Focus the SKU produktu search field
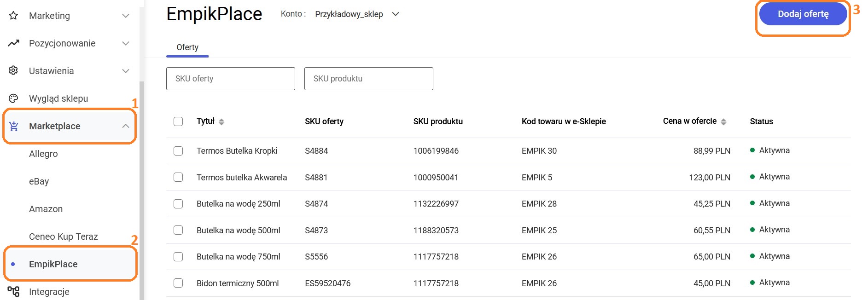The image size is (868, 300). click(369, 79)
